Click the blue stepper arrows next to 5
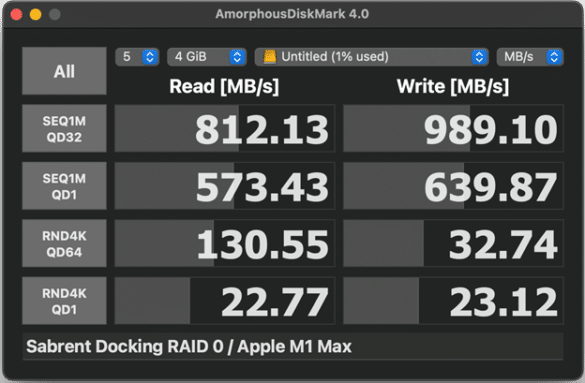 pyautogui.click(x=150, y=57)
